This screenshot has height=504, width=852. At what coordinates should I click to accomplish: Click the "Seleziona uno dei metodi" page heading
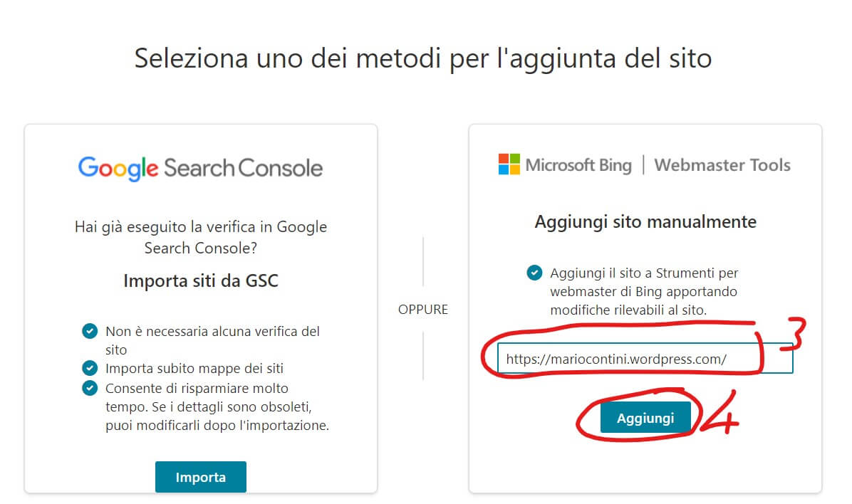[423, 58]
